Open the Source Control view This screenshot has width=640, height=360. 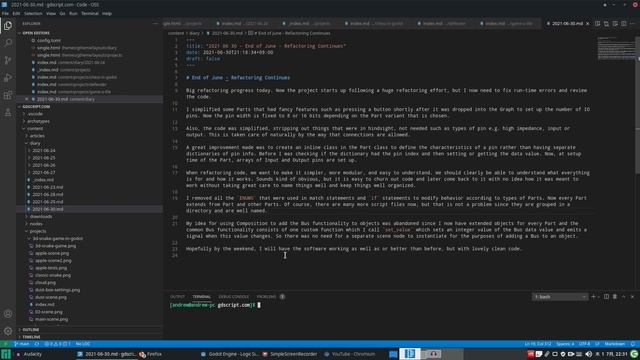pyautogui.click(x=8, y=60)
